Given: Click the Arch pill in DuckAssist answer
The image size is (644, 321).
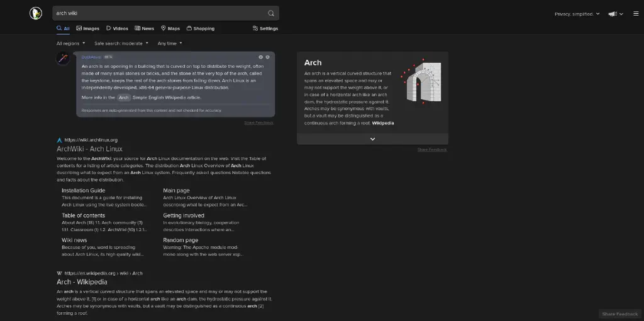Looking at the screenshot, I should click(x=124, y=98).
